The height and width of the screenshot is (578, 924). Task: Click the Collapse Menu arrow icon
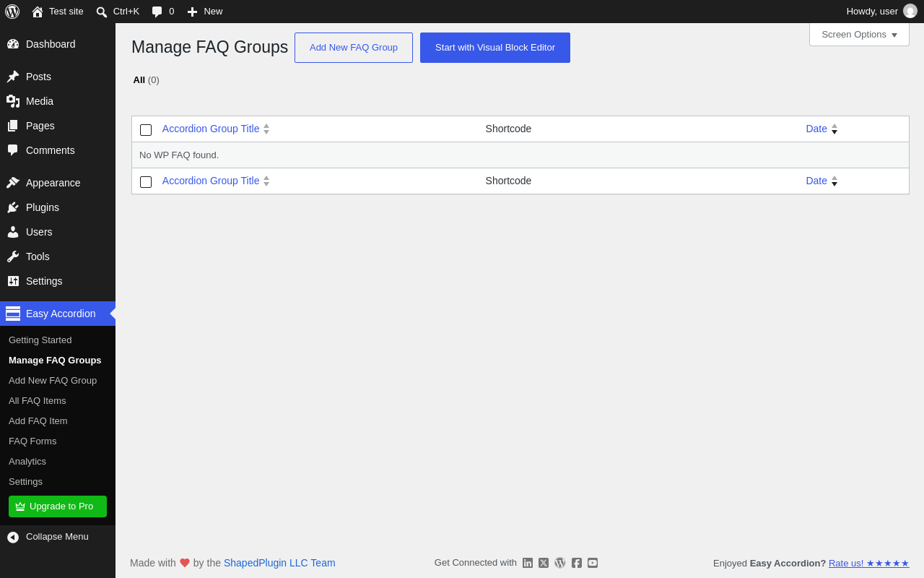(13, 537)
